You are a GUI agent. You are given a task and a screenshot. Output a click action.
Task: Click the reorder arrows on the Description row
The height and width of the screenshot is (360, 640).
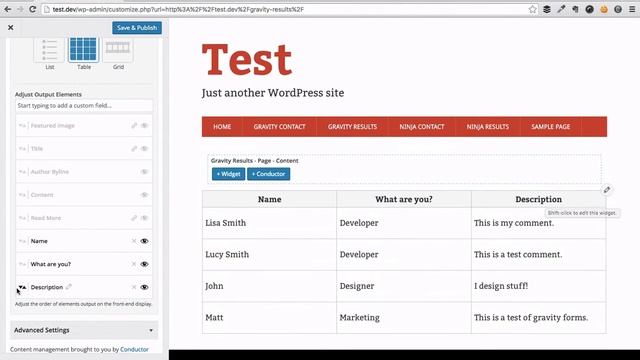point(22,287)
